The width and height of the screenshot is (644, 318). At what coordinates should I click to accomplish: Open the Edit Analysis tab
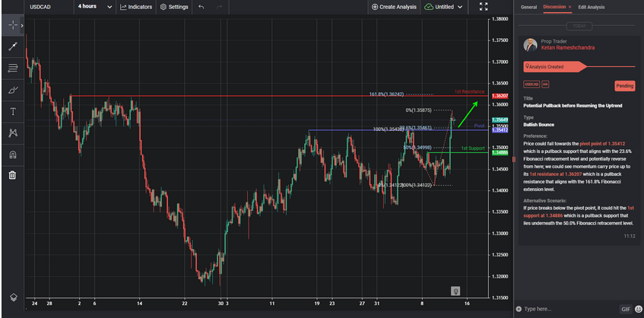592,7
